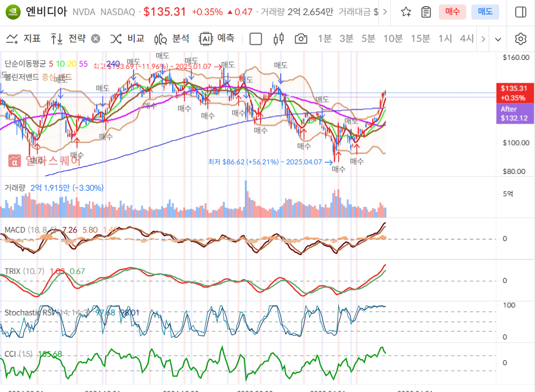This screenshot has height=392, width=535.
Task: Select the 1시 timeframe
Action: coord(445,39)
